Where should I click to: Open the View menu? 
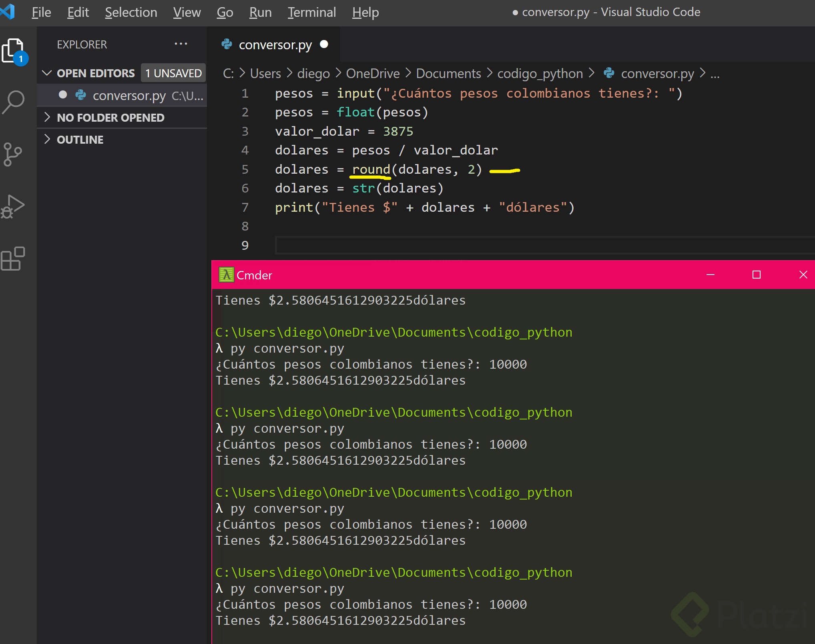187,12
